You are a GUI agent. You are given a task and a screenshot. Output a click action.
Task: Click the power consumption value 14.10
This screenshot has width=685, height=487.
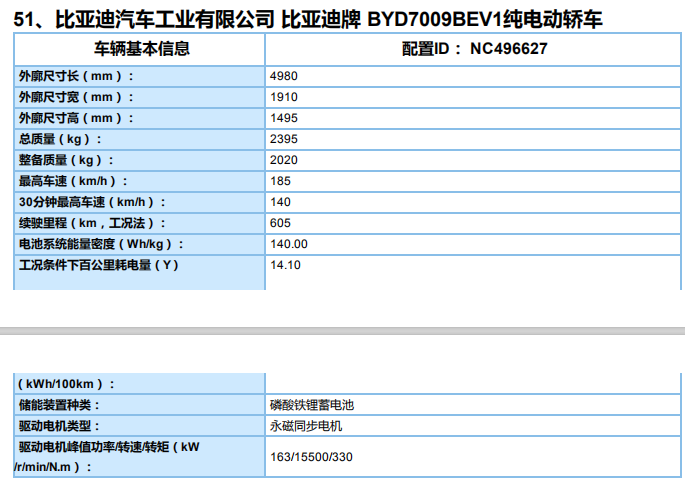point(285,265)
